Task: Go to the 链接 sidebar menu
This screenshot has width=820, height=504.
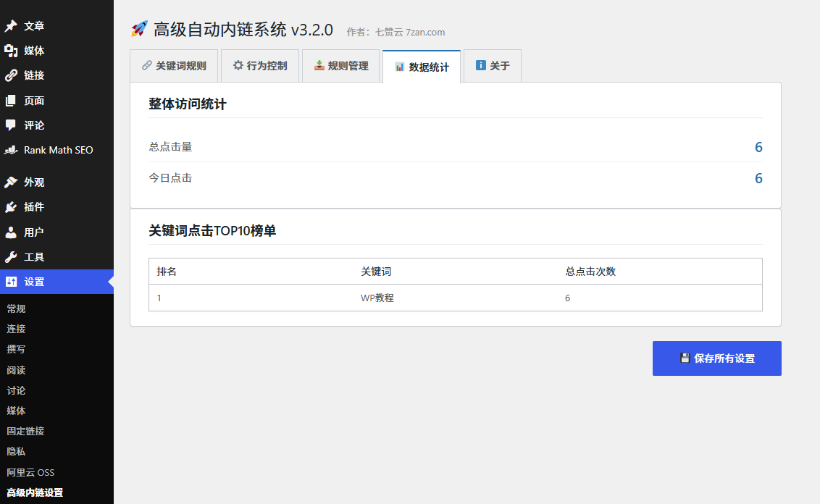Action: (x=57, y=75)
